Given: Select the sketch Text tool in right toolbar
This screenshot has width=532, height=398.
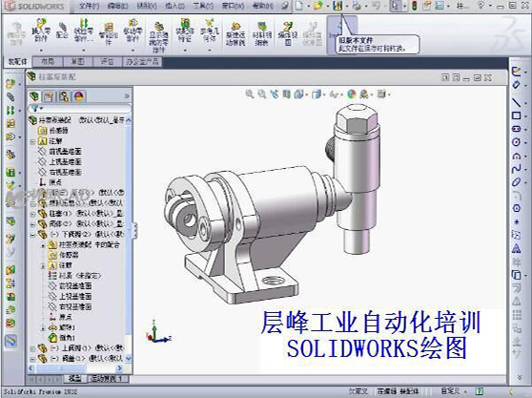Looking at the screenshot, I should tap(516, 248).
